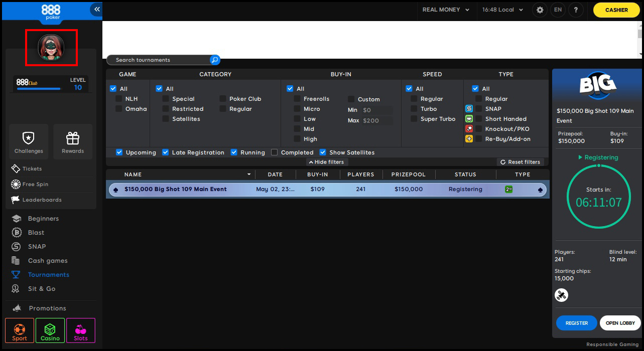Open the player avatar profile picture
The image size is (644, 351).
[x=51, y=48]
